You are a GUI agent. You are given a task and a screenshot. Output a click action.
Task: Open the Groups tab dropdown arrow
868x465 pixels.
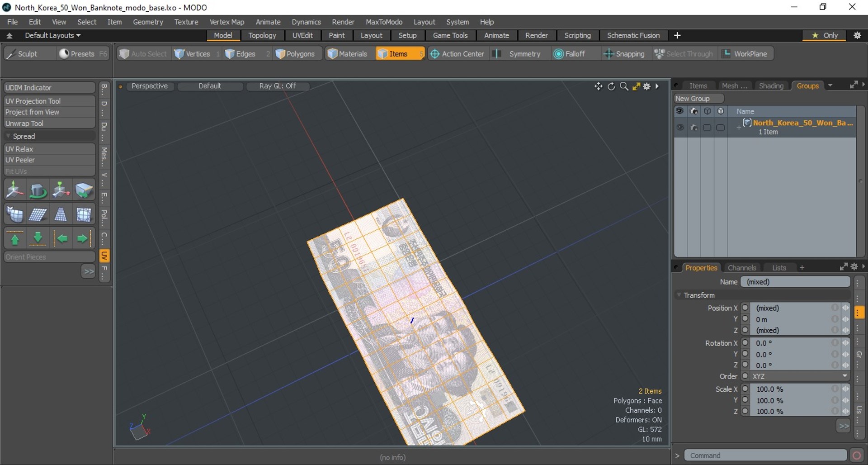830,85
